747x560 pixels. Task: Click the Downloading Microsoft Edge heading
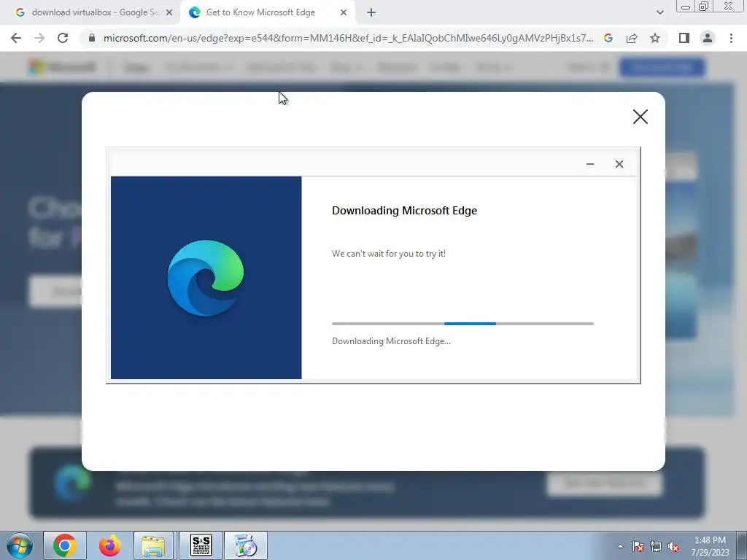(x=404, y=211)
